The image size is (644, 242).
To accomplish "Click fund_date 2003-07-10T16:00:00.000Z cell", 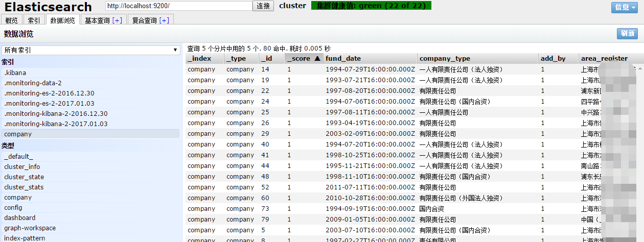I will pyautogui.click(x=370, y=230).
